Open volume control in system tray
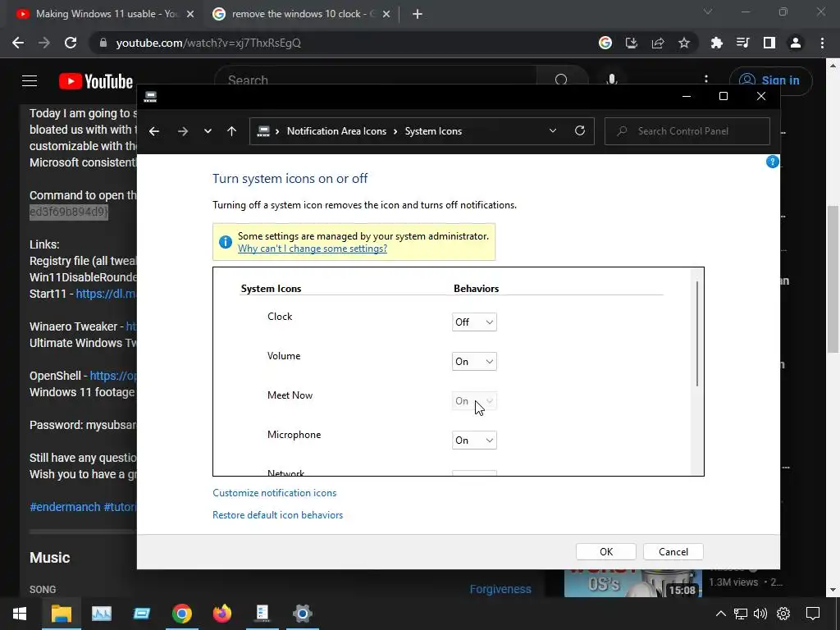Viewport: 840px width, 630px height. coord(760,614)
